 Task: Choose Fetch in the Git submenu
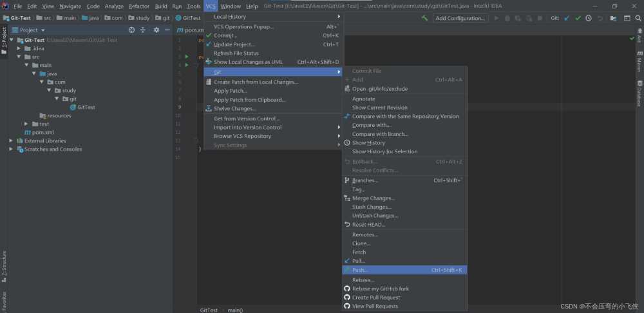(x=404, y=252)
